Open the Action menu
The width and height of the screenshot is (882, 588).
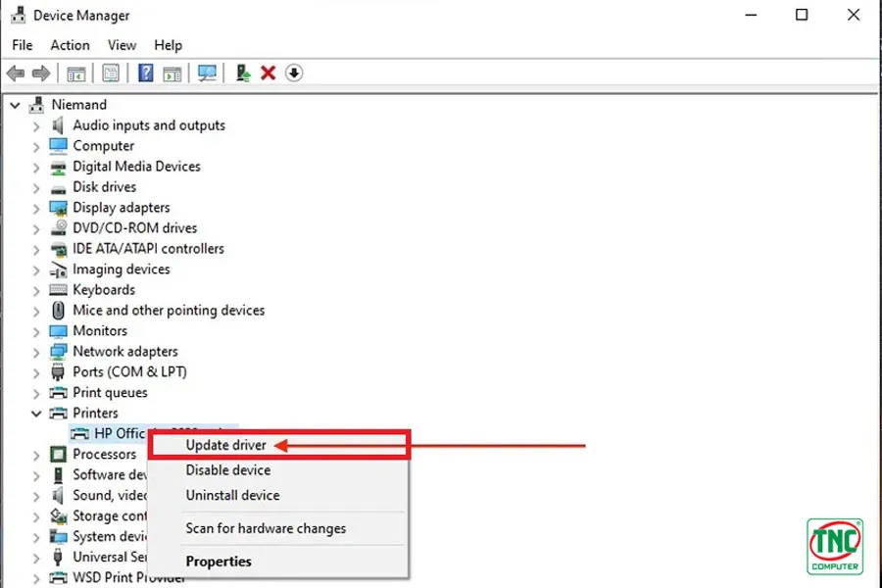pos(71,45)
